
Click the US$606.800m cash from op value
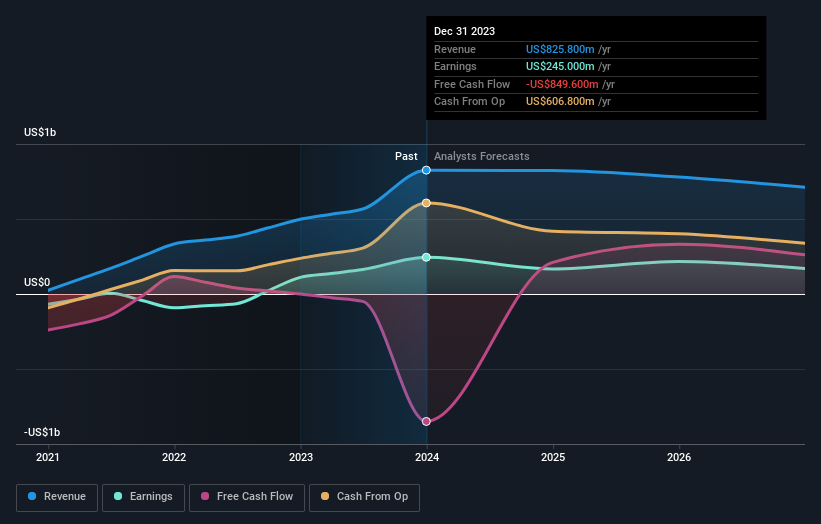coord(560,102)
